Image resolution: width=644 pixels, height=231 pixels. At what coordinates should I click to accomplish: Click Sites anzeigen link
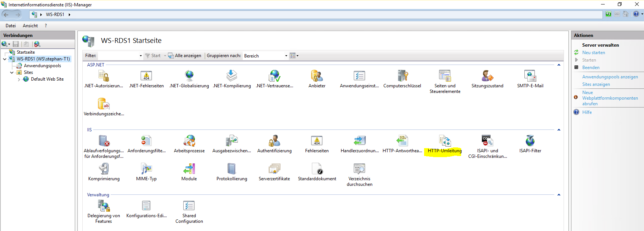coord(596,84)
